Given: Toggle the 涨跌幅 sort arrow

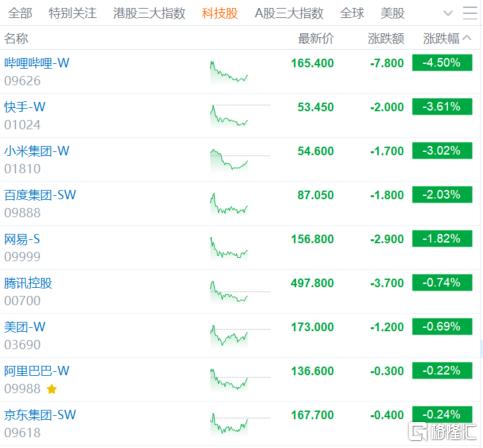Looking at the screenshot, I should [467, 38].
